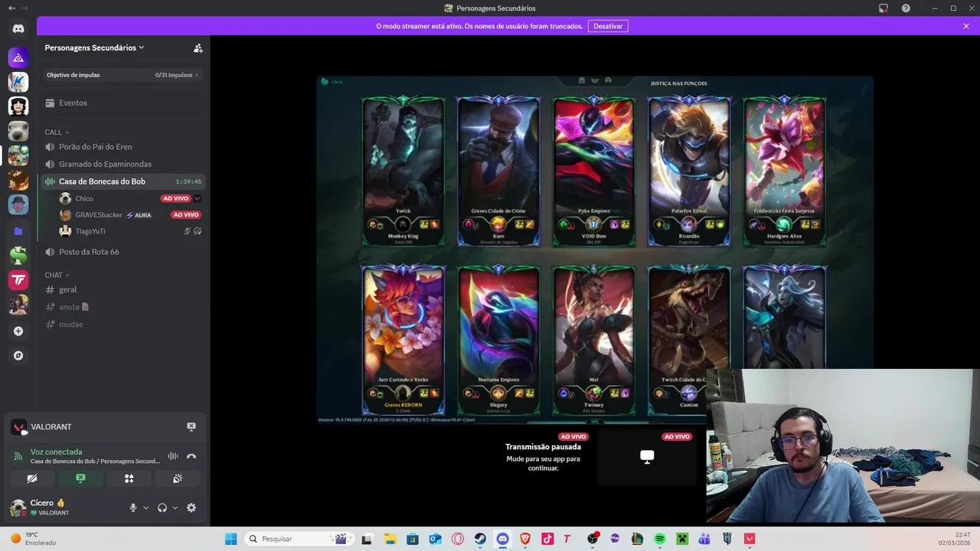Mute the microphone
The width and height of the screenshot is (980, 551).
(133, 507)
